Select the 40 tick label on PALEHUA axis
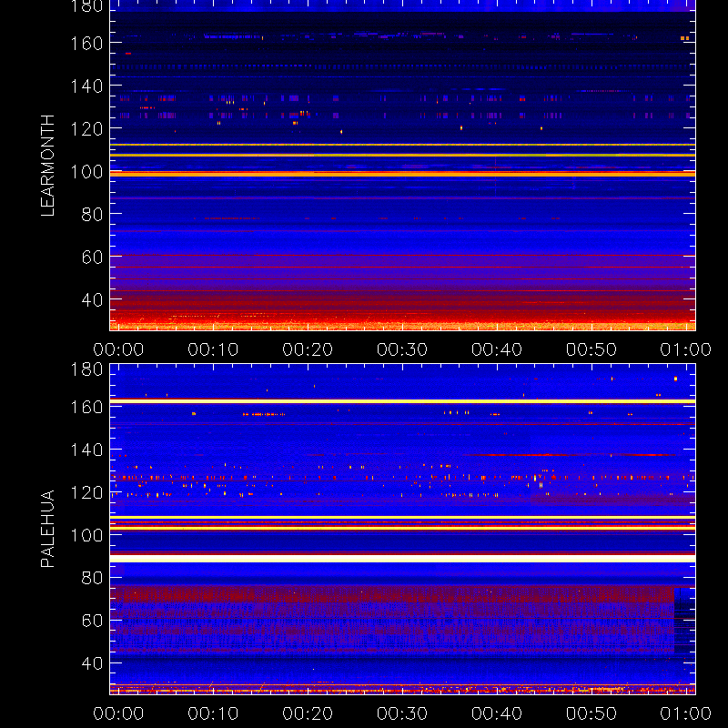Viewport: 728px width, 728px height. click(92, 663)
